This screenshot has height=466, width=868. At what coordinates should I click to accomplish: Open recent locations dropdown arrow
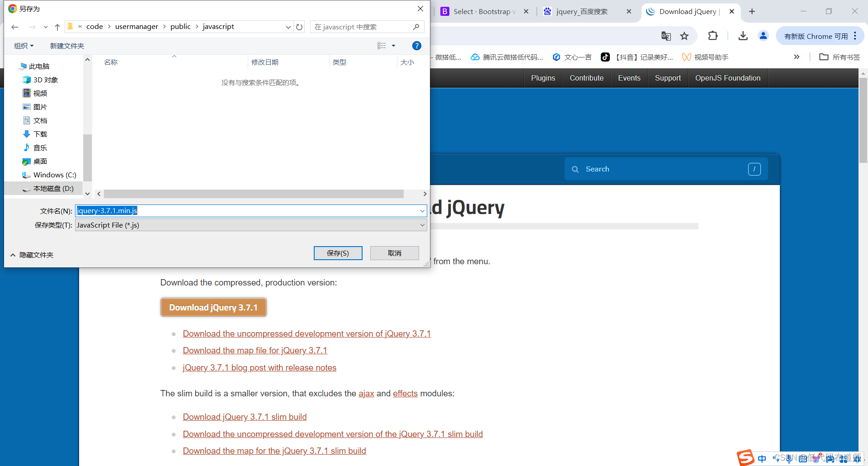coord(46,27)
